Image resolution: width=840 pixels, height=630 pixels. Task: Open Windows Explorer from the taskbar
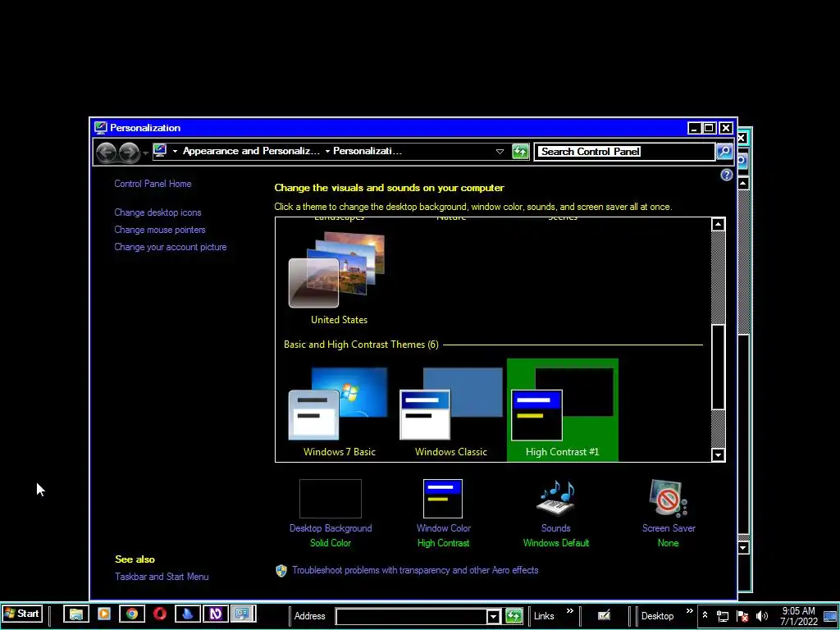point(76,614)
